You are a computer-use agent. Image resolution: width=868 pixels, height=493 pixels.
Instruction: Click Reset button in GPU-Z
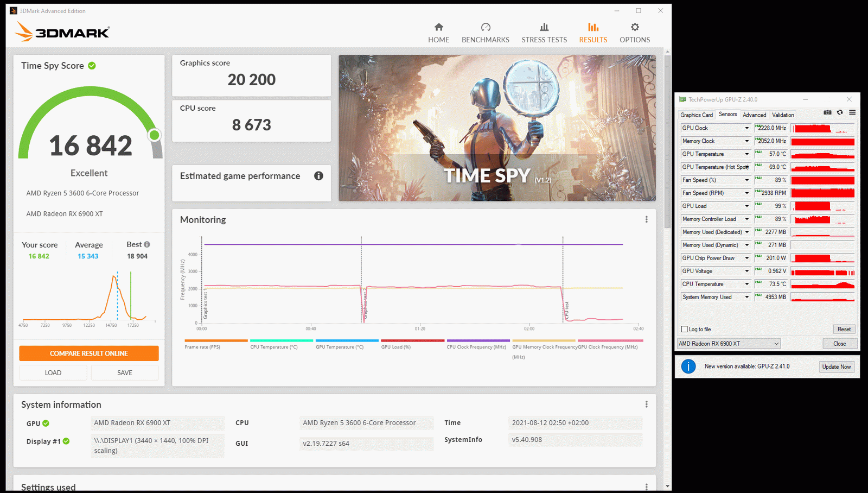tap(844, 329)
